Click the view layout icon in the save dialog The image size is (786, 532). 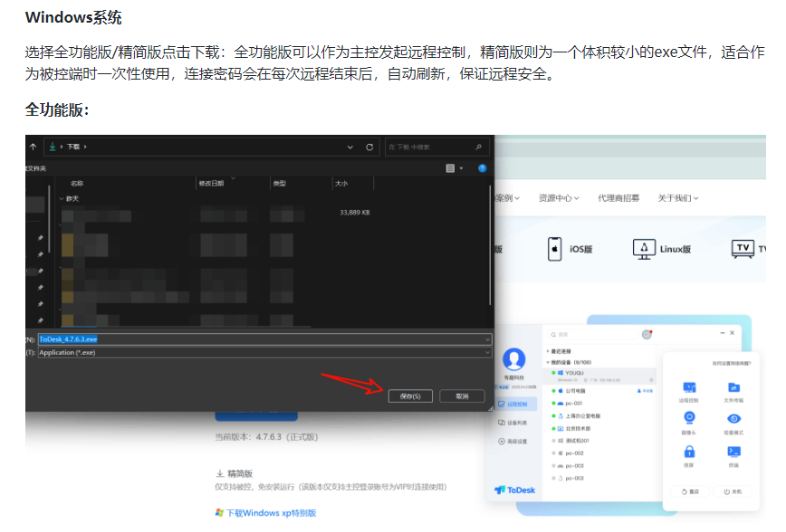coord(450,168)
